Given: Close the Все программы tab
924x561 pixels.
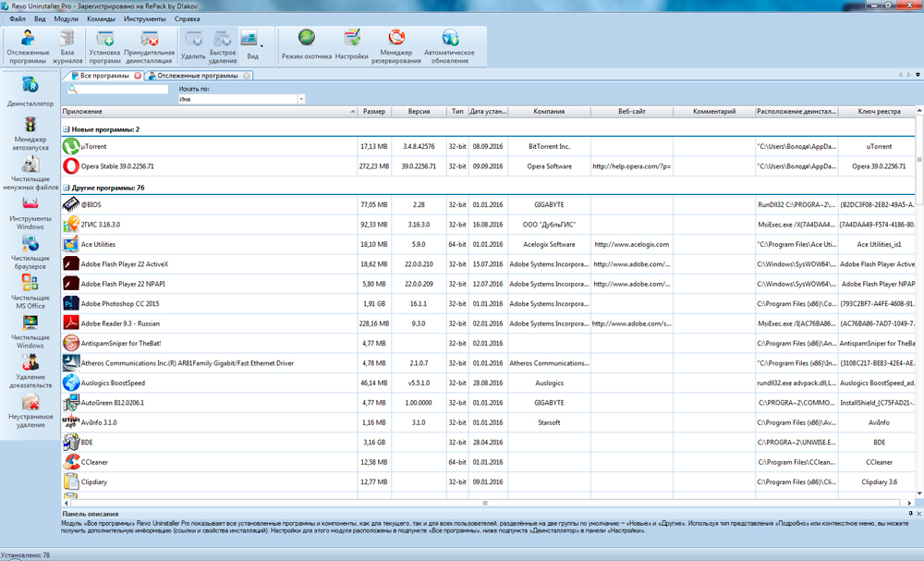Looking at the screenshot, I should 138,76.
